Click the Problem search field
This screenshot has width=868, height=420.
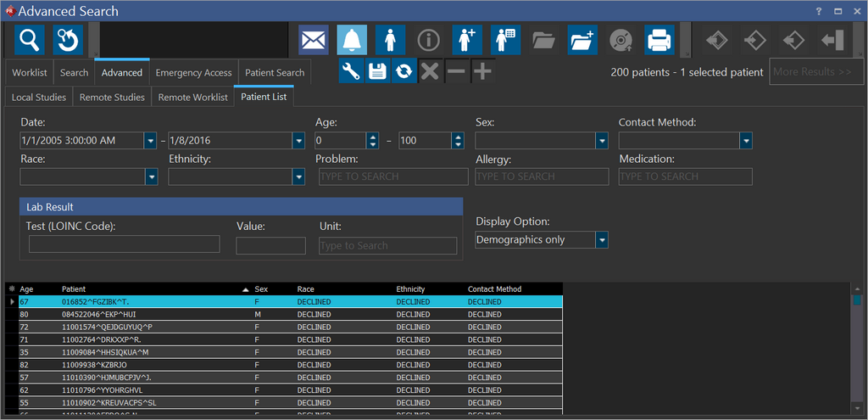point(393,176)
